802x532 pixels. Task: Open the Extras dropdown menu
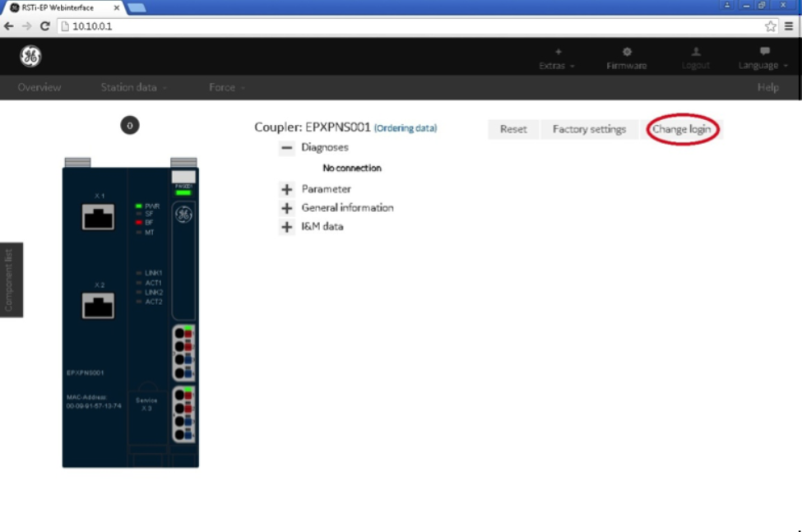557,66
